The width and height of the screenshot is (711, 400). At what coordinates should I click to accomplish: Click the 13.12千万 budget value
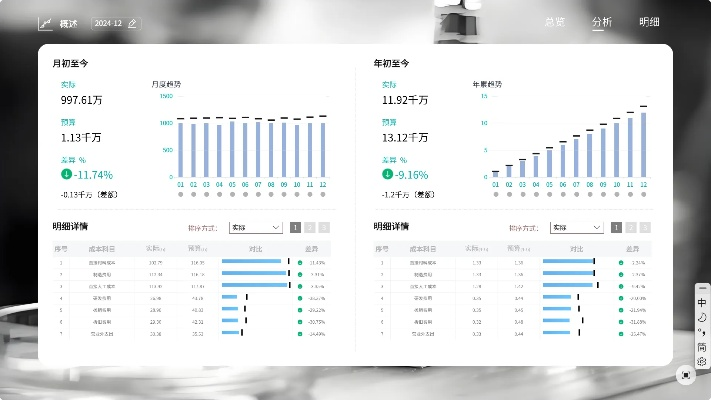point(405,138)
